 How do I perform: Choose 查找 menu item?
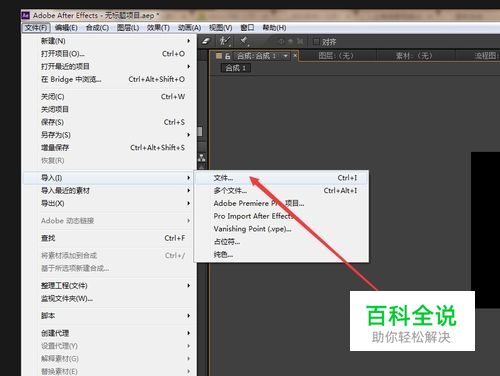[109, 238]
